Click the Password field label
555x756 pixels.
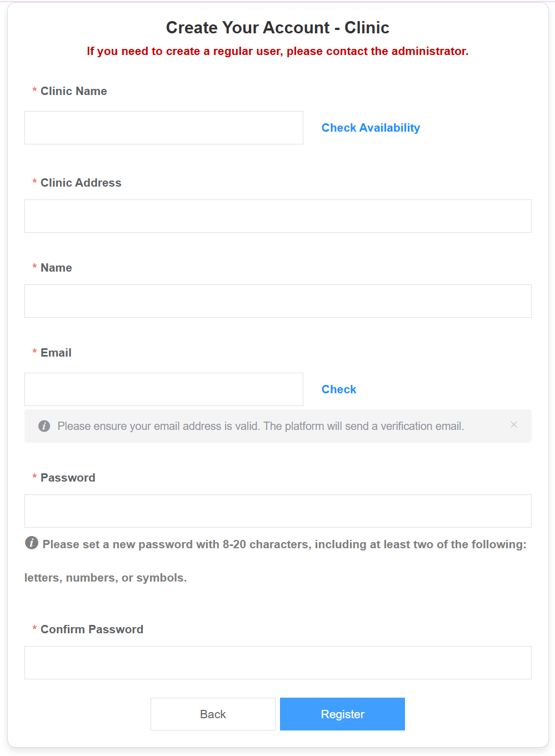[x=68, y=478]
